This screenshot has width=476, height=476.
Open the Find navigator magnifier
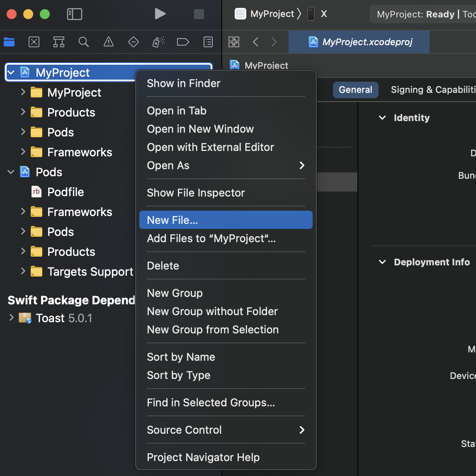83,42
